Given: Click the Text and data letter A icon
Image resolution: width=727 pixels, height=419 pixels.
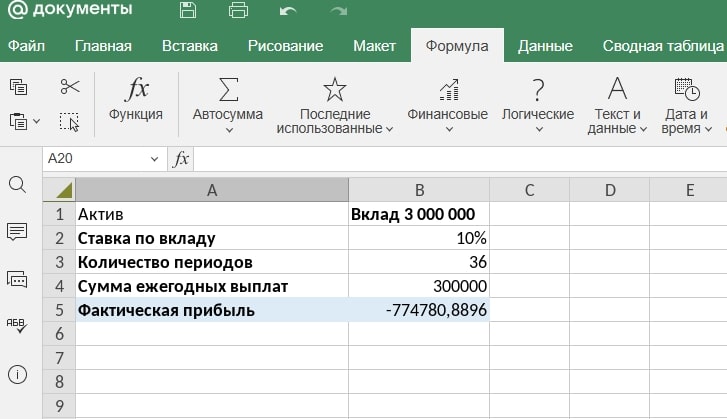Looking at the screenshot, I should coord(617,89).
